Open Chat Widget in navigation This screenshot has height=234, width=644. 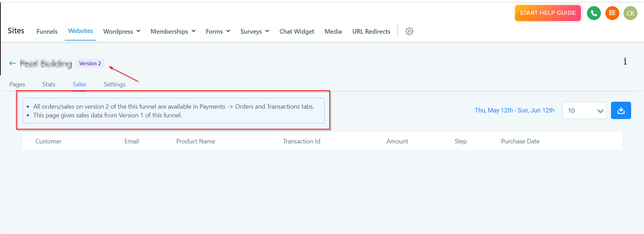tap(297, 31)
